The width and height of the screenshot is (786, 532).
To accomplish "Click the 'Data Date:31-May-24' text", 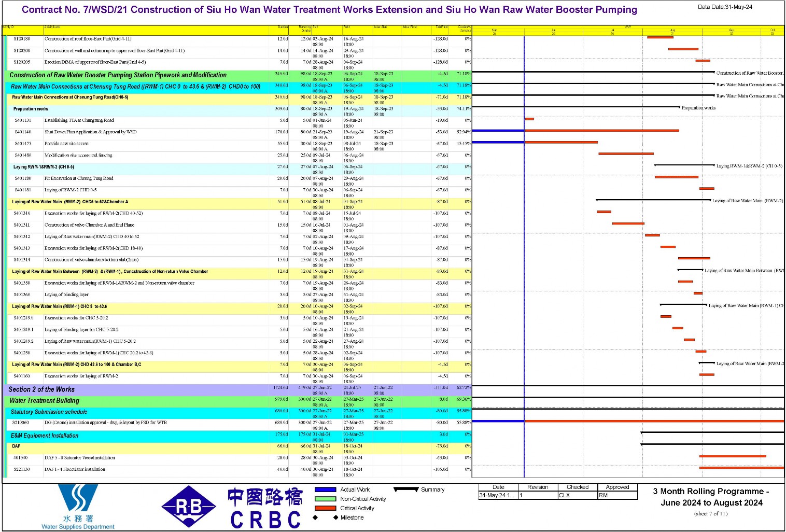I will tap(725, 7).
